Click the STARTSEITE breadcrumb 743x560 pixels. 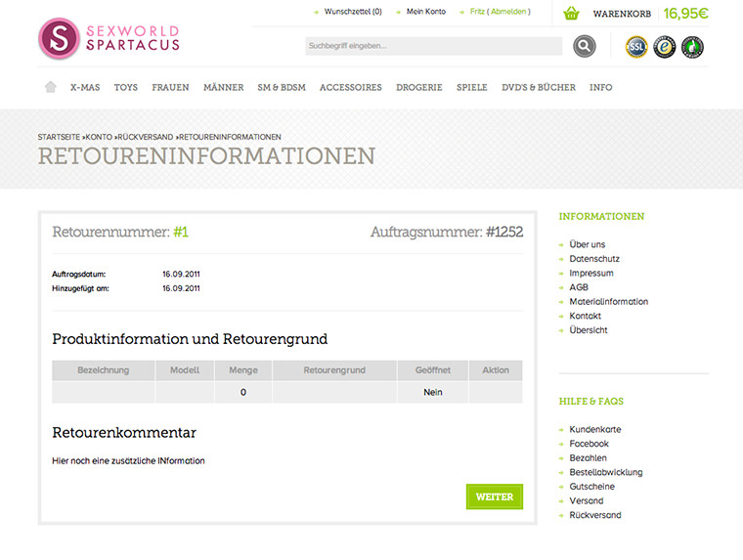coord(59,137)
